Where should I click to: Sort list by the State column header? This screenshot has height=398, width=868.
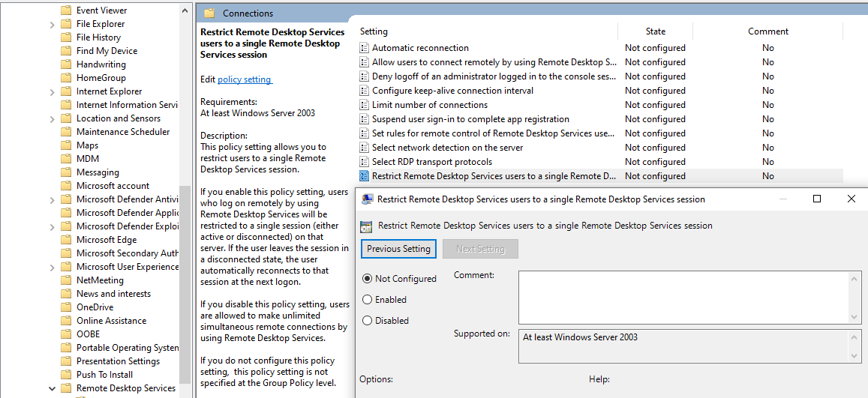point(655,31)
